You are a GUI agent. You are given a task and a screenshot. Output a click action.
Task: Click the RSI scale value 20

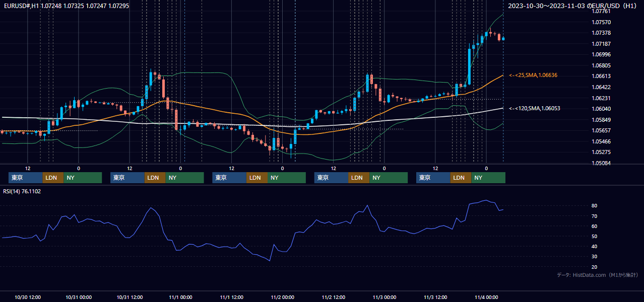[x=595, y=267]
